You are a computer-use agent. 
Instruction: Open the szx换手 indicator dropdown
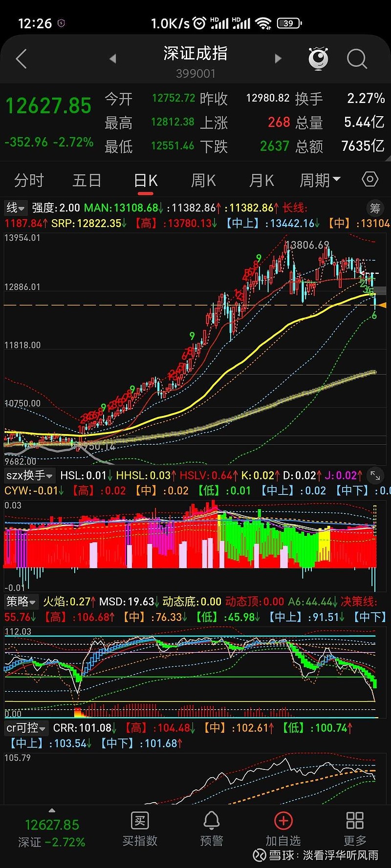coord(30,475)
